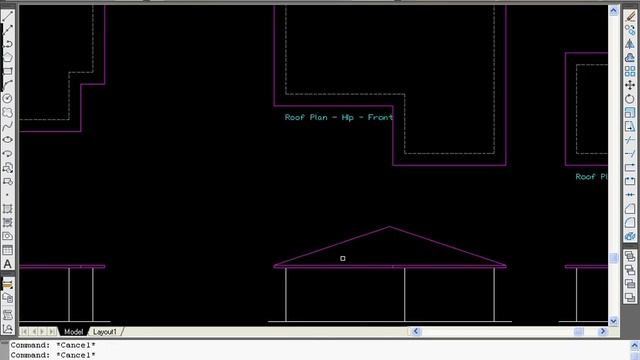Select the Explode tool
Viewport: 640px width, 360px height.
coord(630,237)
